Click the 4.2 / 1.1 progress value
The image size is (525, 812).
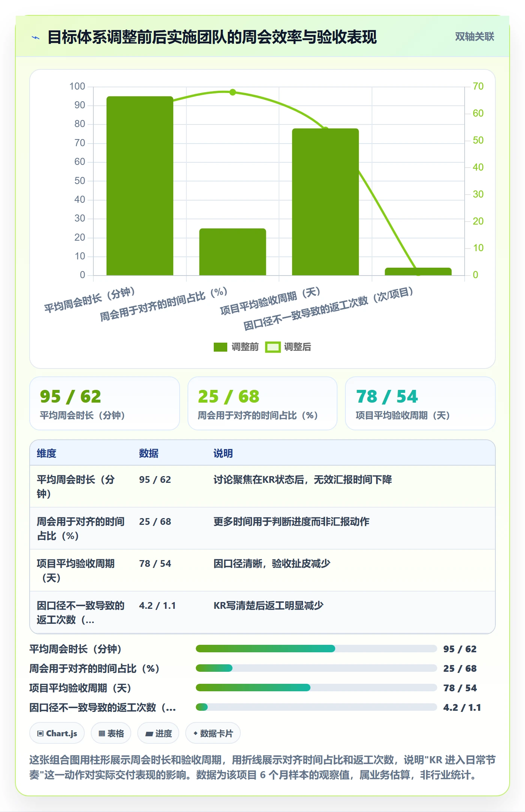click(x=462, y=707)
